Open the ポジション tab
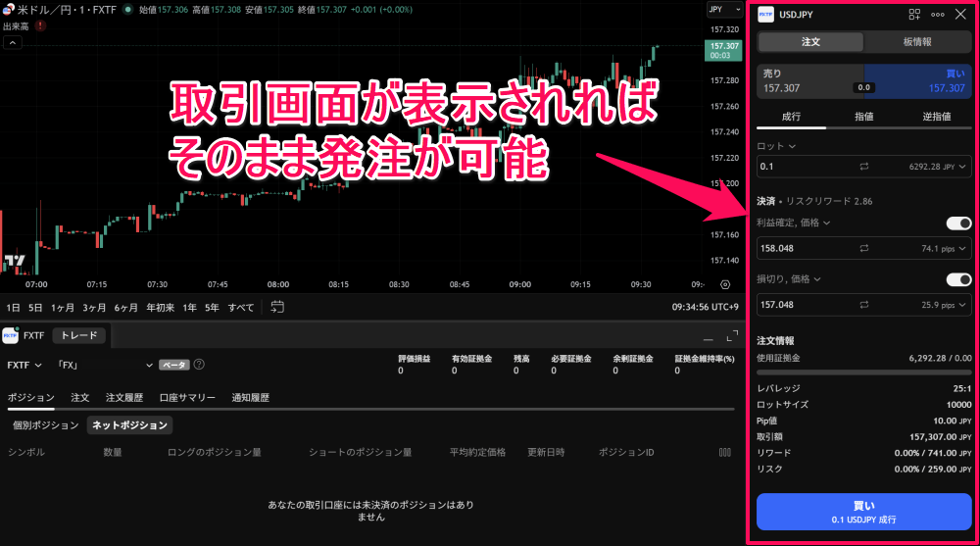Viewport: 980px width, 546px height. tap(31, 398)
